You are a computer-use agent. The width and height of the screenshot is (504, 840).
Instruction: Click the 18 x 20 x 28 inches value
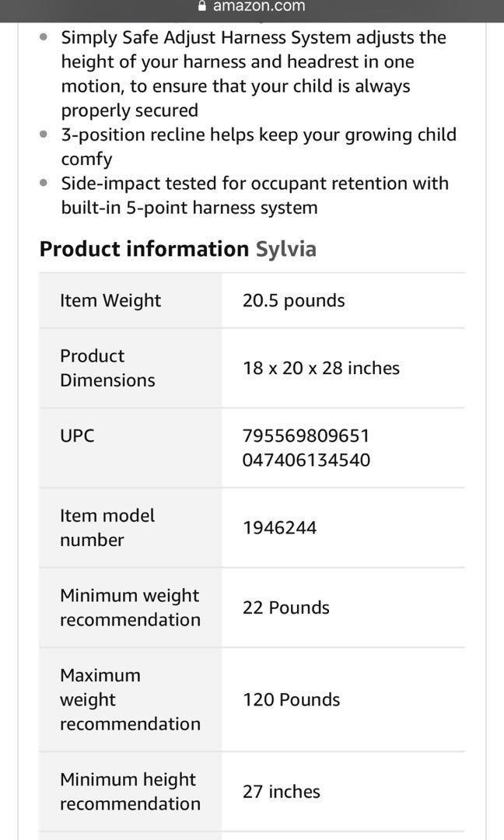pos(320,368)
